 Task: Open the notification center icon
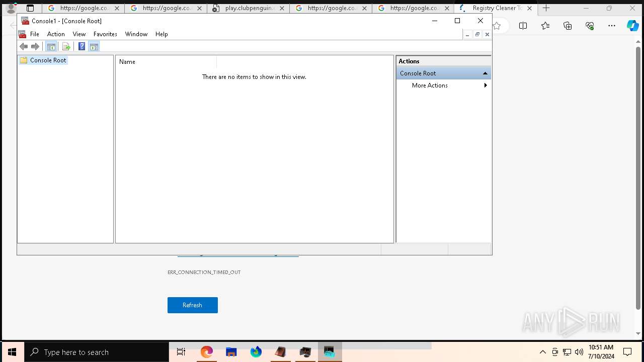627,352
